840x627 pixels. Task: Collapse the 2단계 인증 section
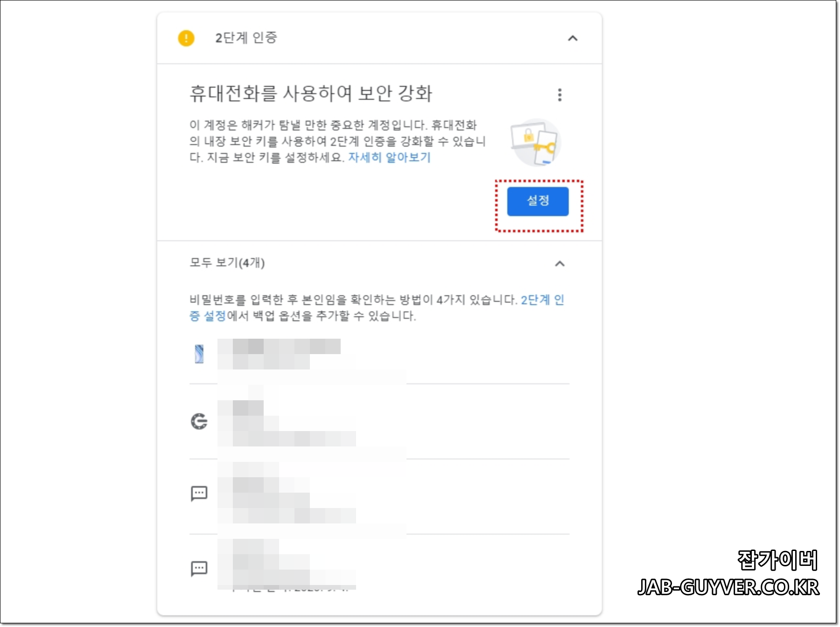[x=572, y=39]
